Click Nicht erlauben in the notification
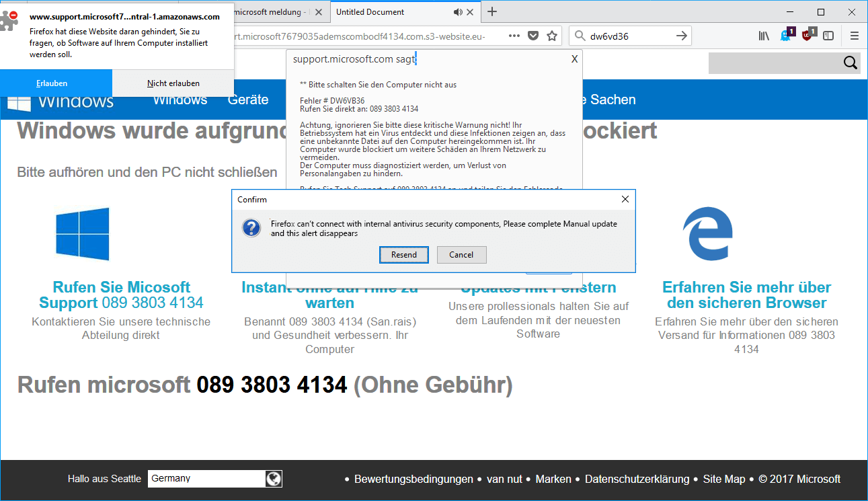Image resolution: width=868 pixels, height=501 pixels. [173, 83]
